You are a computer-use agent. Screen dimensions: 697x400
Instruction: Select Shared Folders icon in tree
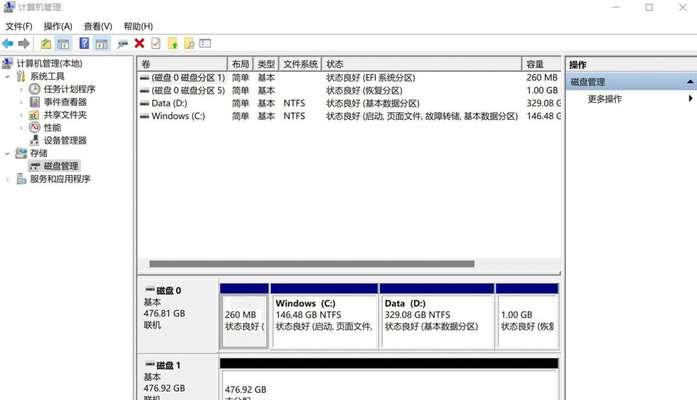34,115
